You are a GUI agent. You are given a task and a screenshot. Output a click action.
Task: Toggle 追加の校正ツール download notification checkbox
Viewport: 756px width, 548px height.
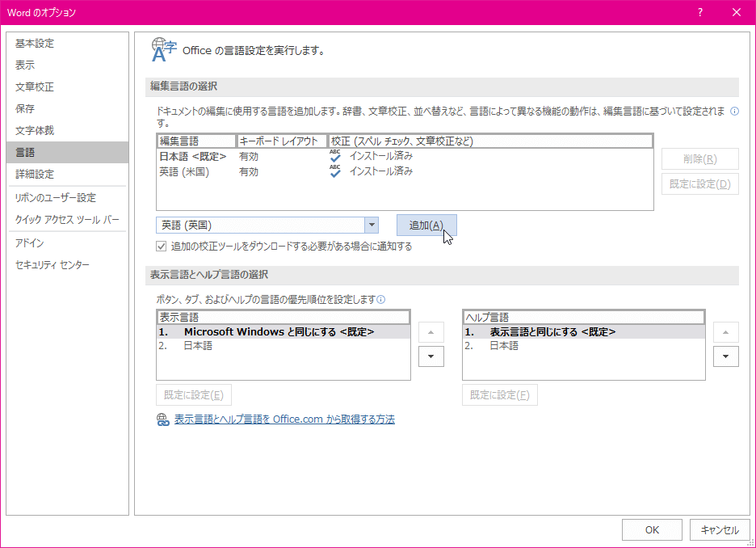coord(161,247)
